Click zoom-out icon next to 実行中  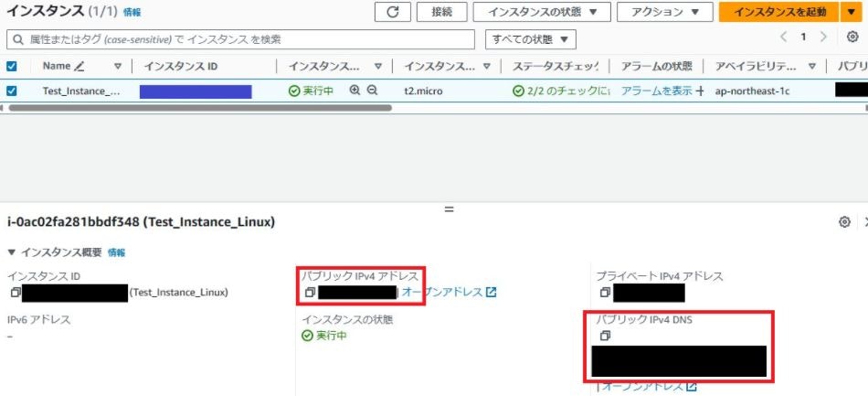373,91
